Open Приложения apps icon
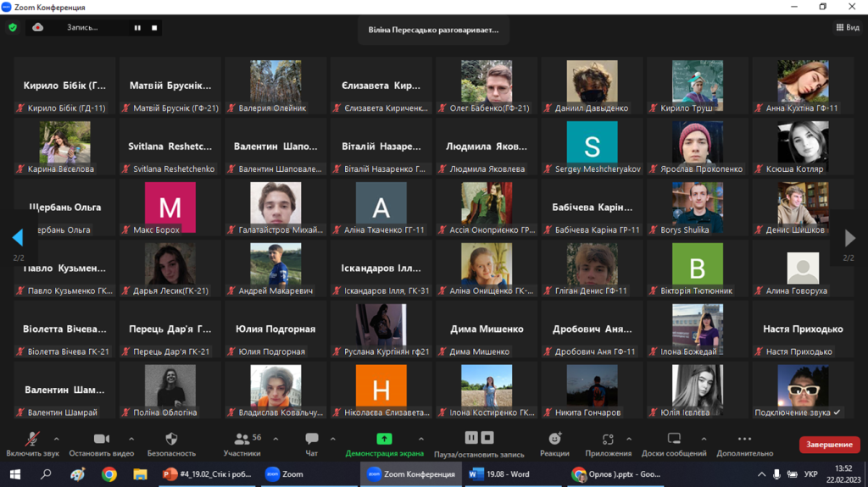 (x=608, y=440)
